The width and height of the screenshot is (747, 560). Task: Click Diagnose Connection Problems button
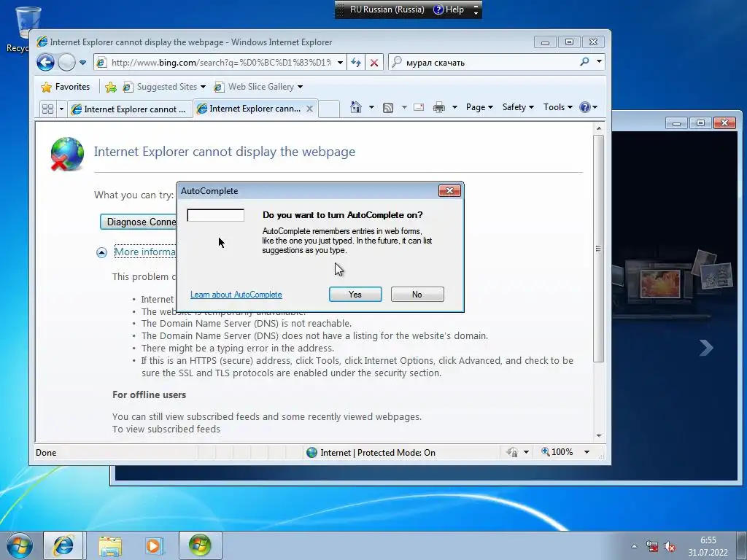(x=139, y=222)
